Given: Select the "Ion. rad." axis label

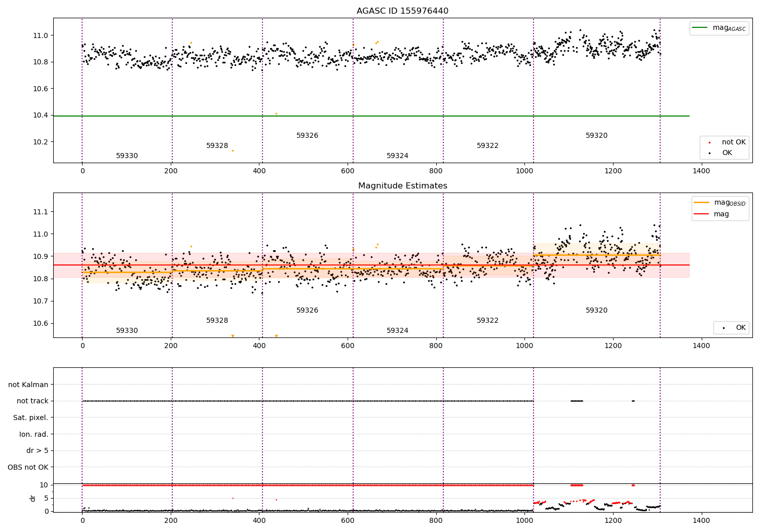Looking at the screenshot, I should (34, 434).
